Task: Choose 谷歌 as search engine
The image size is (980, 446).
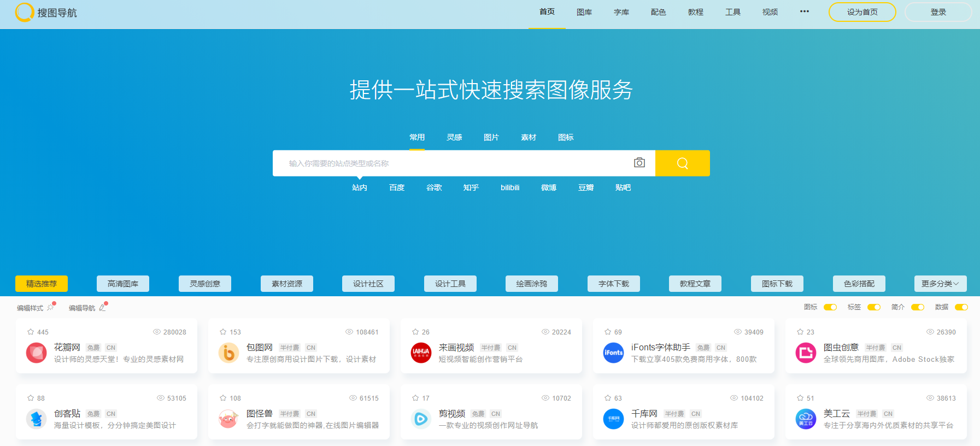Action: click(x=434, y=187)
